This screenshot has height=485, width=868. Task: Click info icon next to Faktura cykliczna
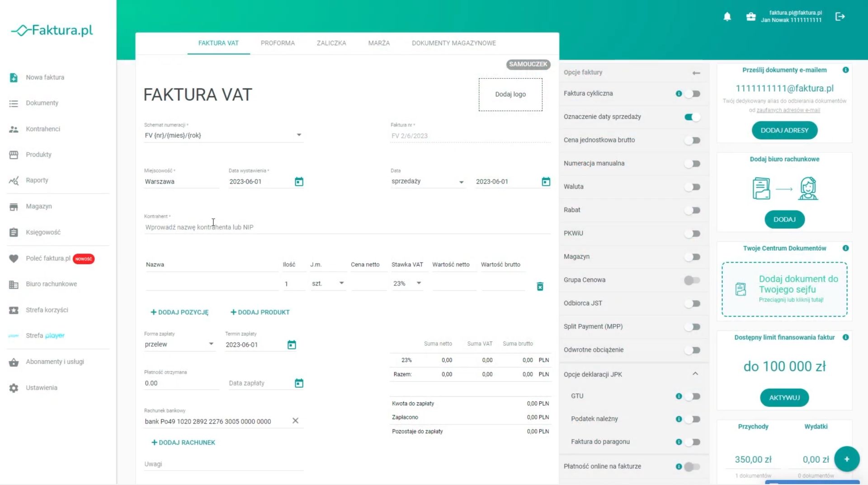pos(679,94)
